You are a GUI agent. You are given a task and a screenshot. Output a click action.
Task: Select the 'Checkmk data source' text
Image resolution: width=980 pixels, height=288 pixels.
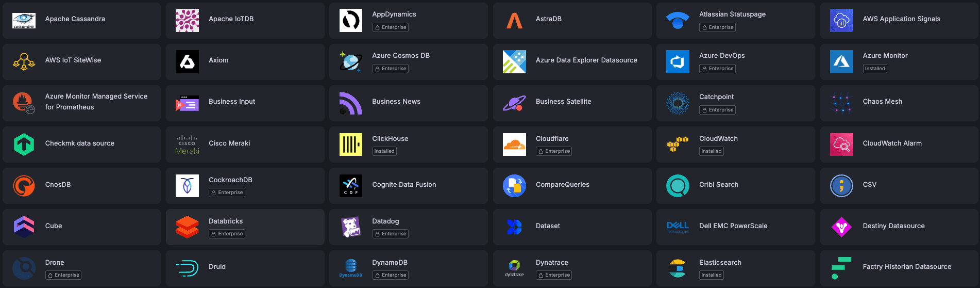[x=80, y=143]
